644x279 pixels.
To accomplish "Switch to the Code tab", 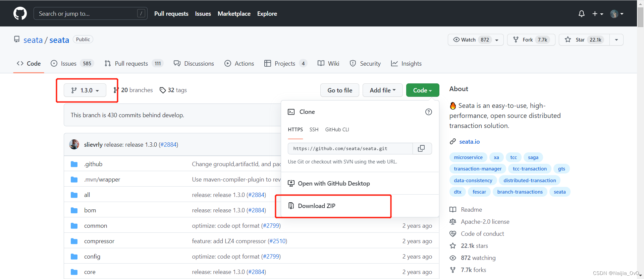I will pyautogui.click(x=29, y=63).
